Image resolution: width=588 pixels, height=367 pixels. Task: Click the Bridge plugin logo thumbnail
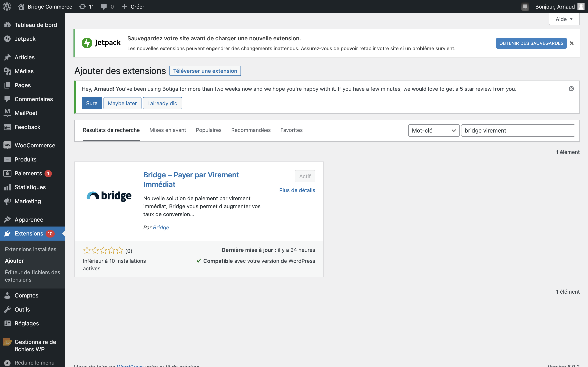(109, 196)
